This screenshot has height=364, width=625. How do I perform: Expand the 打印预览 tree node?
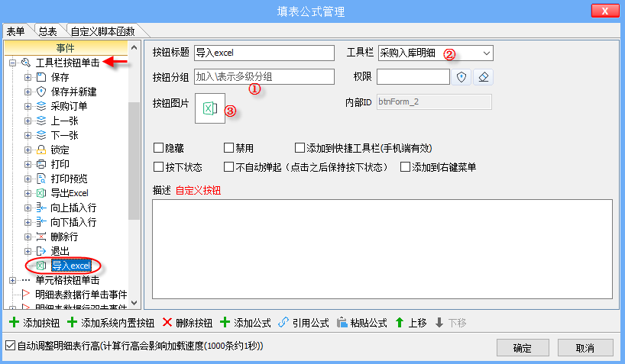point(28,179)
